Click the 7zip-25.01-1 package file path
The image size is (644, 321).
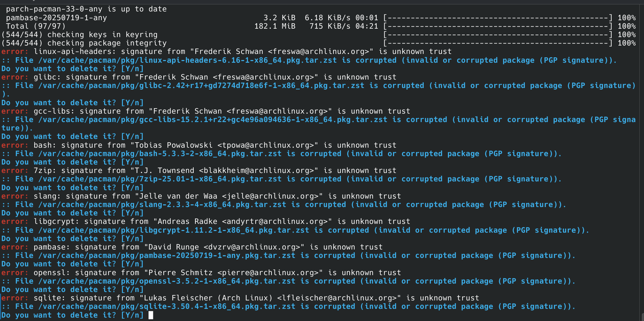160,179
